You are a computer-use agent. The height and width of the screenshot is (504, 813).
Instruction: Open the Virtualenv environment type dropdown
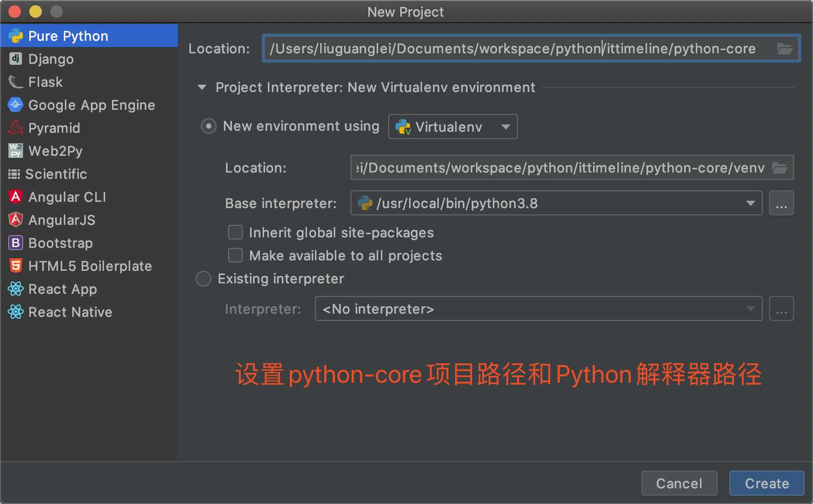point(453,127)
